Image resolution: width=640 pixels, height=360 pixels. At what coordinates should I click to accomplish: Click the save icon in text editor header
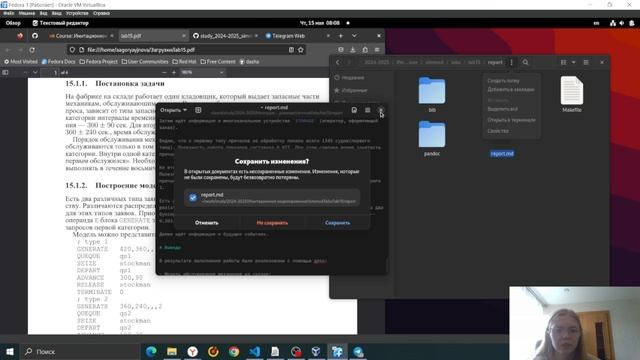click(x=354, y=110)
